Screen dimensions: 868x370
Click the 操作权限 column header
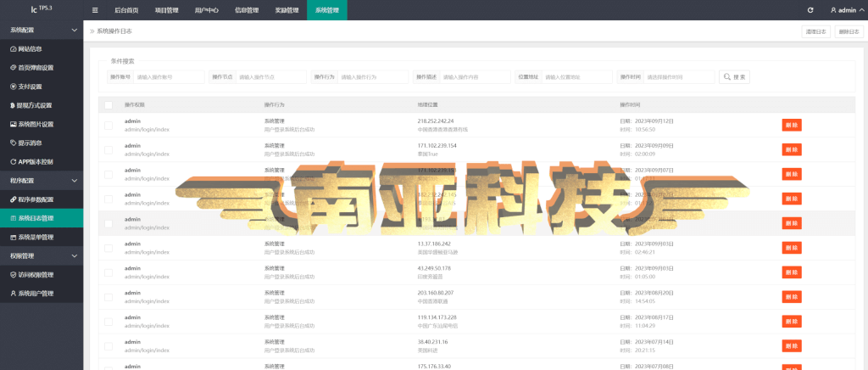(x=135, y=104)
